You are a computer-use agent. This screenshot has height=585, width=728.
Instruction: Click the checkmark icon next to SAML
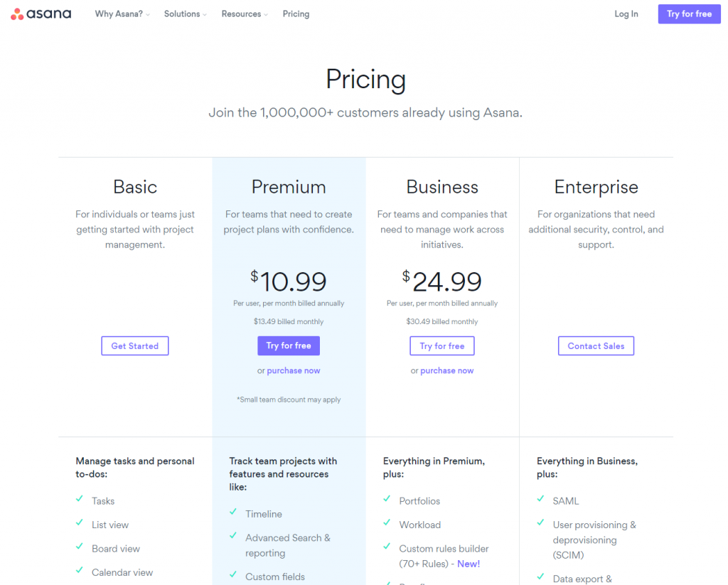(x=540, y=499)
